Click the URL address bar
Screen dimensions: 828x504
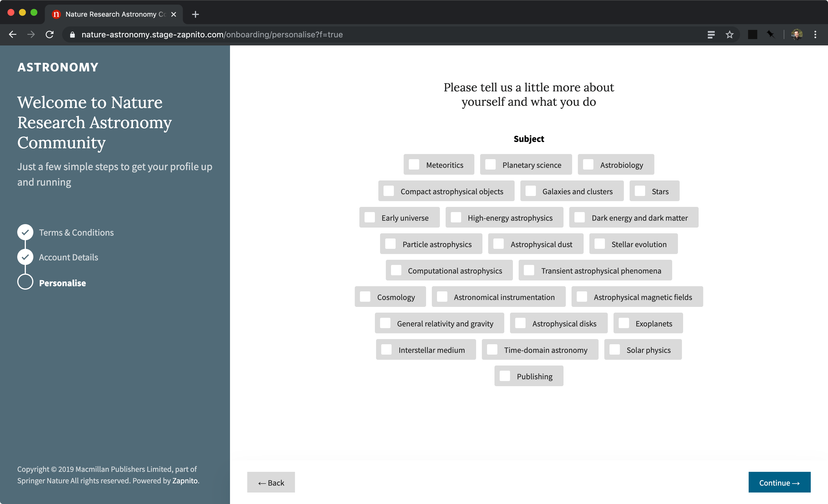click(x=212, y=34)
